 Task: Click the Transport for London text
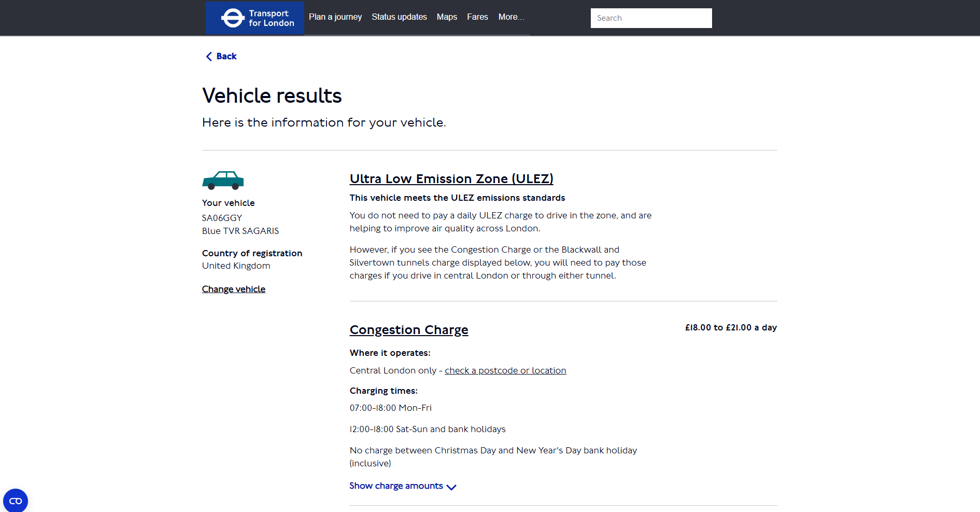point(271,18)
